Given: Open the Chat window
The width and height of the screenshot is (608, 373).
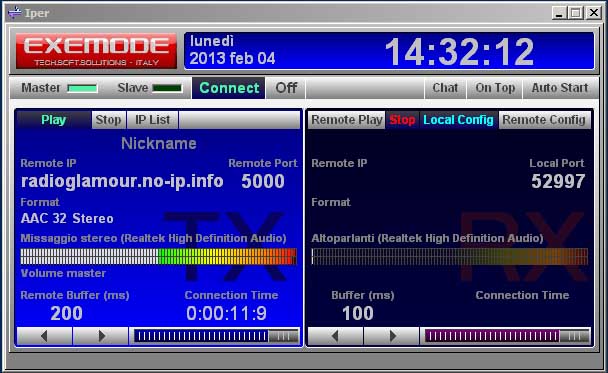Looking at the screenshot, I should click(x=445, y=88).
